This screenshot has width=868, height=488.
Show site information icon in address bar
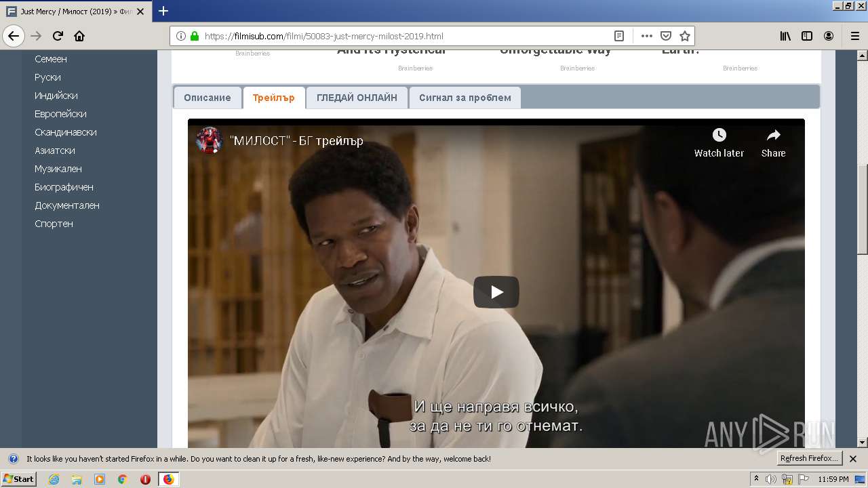(x=181, y=36)
